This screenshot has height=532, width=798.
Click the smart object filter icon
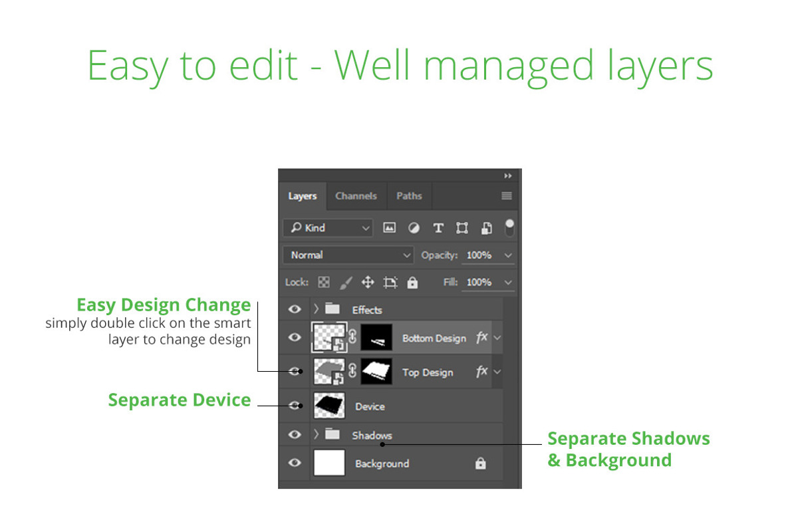[486, 228]
